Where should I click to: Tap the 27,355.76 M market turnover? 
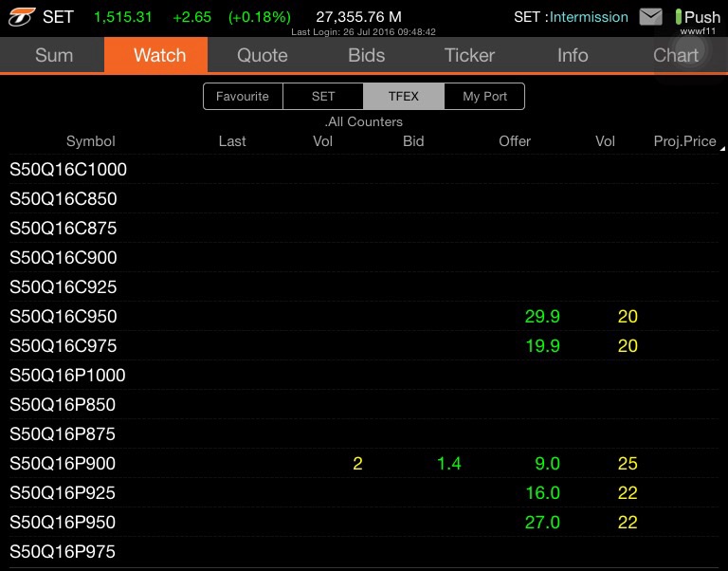(x=358, y=17)
